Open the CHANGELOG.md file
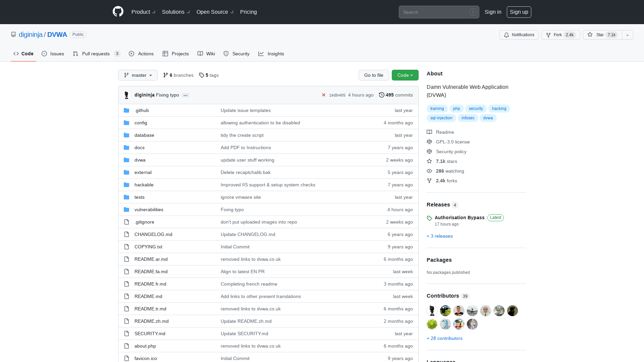The image size is (644, 362). [x=153, y=234]
